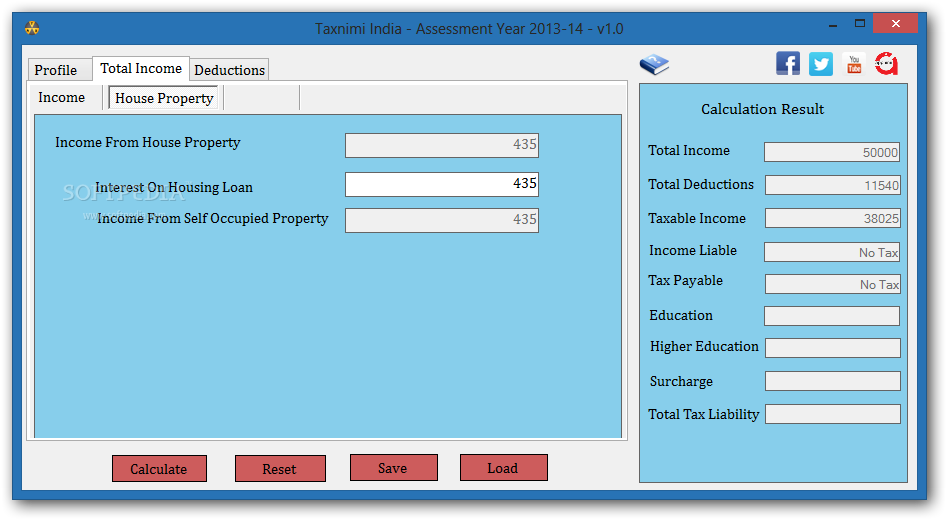Click the Taxable Income result field
947x520 pixels.
coord(832,218)
